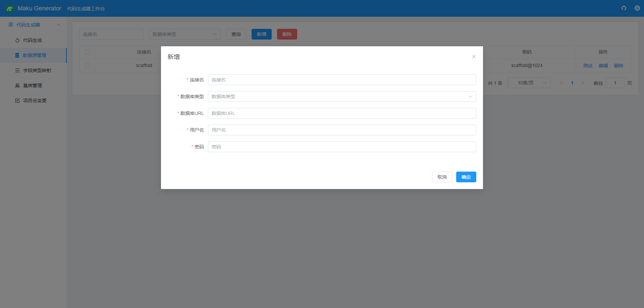644x308 pixels.
Task: Click the 代码生成器工作台 header subtitle
Action: click(86, 9)
